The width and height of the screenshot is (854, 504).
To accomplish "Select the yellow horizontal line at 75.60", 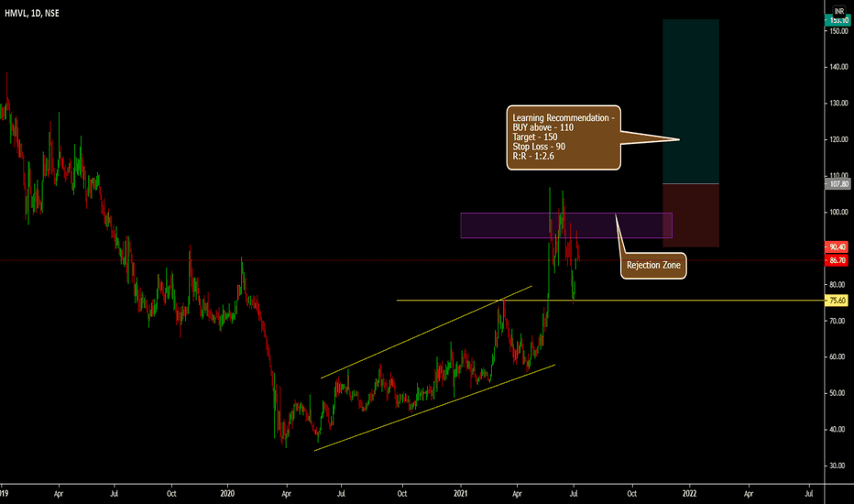I will (610, 301).
